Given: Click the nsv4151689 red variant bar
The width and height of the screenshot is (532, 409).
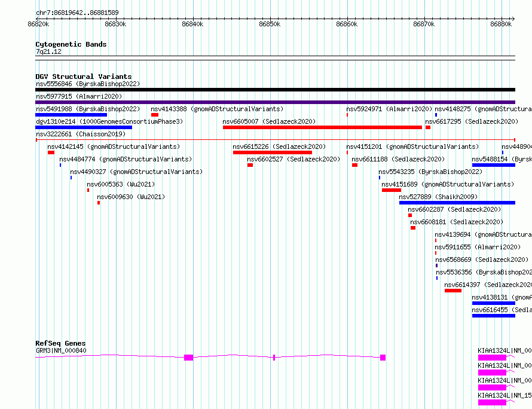Looking at the screenshot, I should pyautogui.click(x=392, y=190).
